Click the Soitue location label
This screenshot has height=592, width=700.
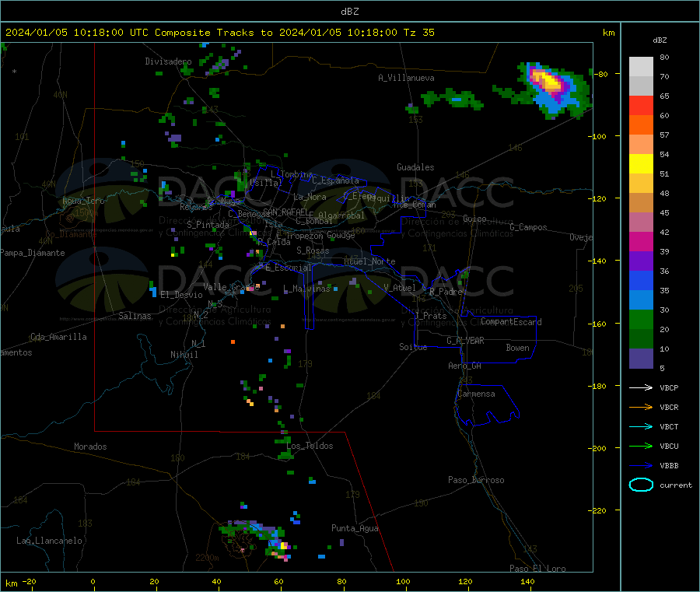point(413,347)
